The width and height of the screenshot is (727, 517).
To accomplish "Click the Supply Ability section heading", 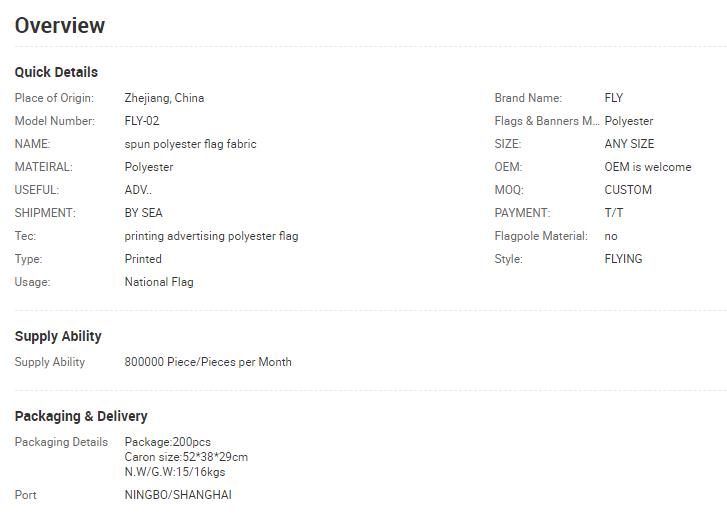I will click(58, 337).
